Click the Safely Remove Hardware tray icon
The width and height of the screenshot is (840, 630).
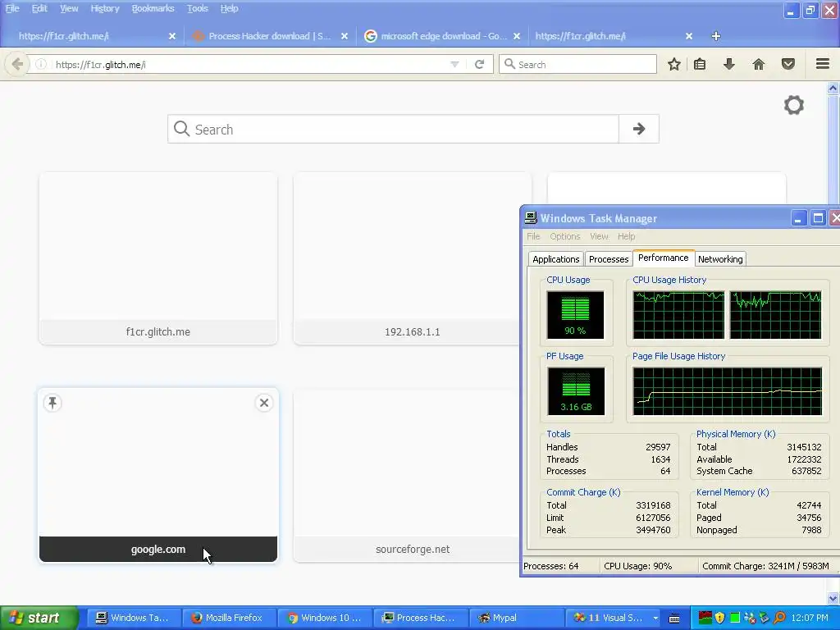[765, 618]
